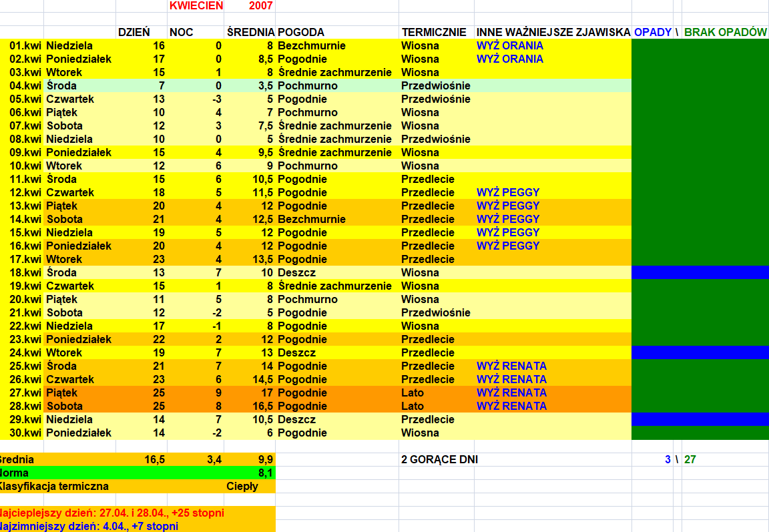Select the TERMICZNIE column header
Viewport: 769px width, 532px height.
[x=433, y=32]
